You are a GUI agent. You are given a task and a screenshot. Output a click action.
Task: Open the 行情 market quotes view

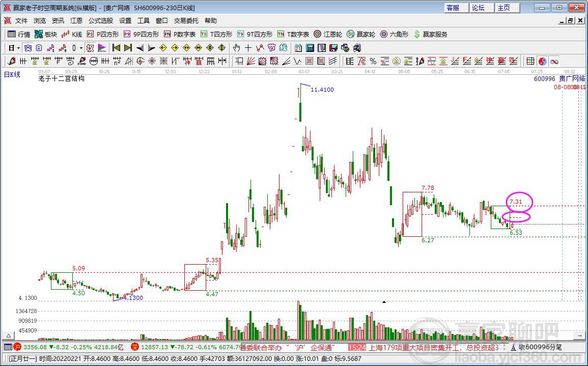click(19, 35)
